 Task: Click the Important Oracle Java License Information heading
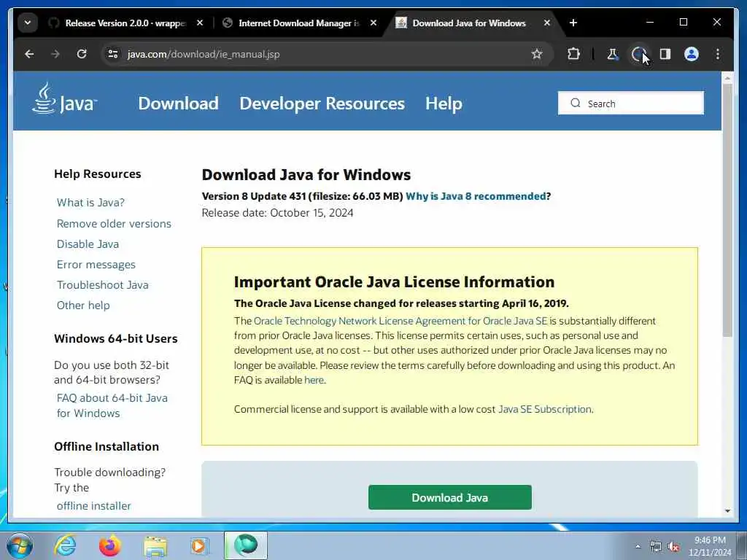click(394, 282)
